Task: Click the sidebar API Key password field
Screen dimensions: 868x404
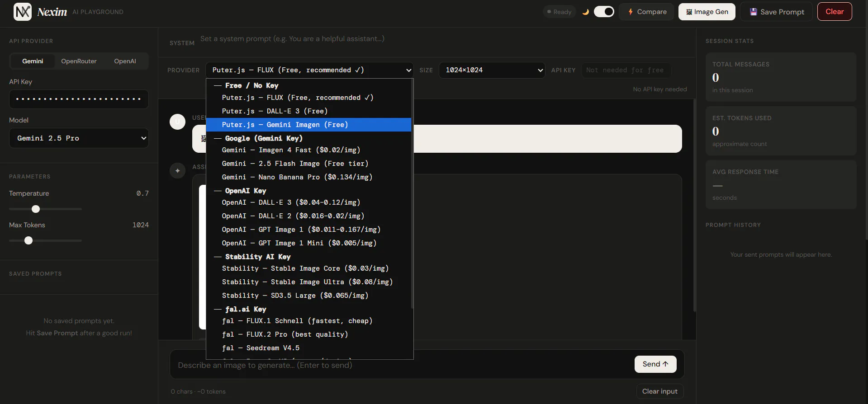Action: tap(79, 99)
